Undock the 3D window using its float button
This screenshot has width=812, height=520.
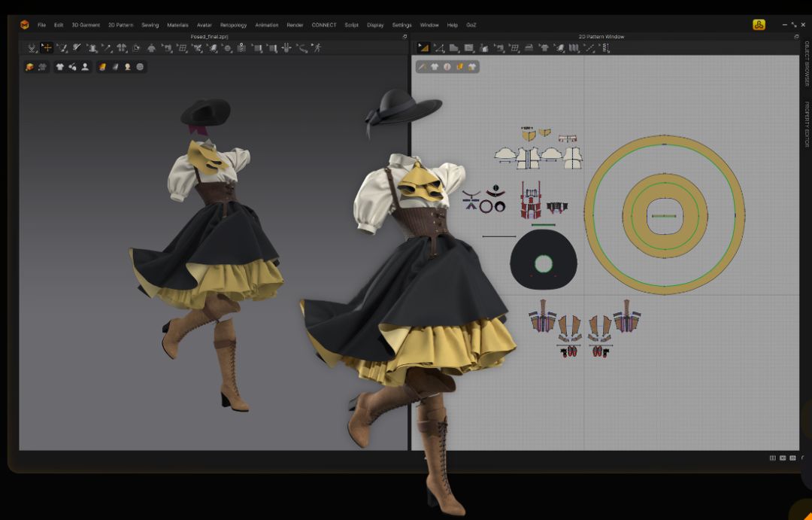pyautogui.click(x=404, y=37)
